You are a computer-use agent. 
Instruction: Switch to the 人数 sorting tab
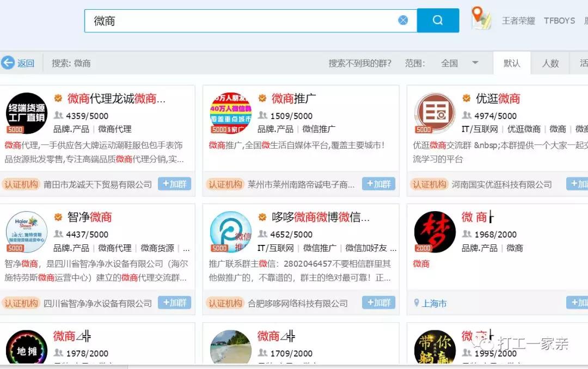click(550, 63)
